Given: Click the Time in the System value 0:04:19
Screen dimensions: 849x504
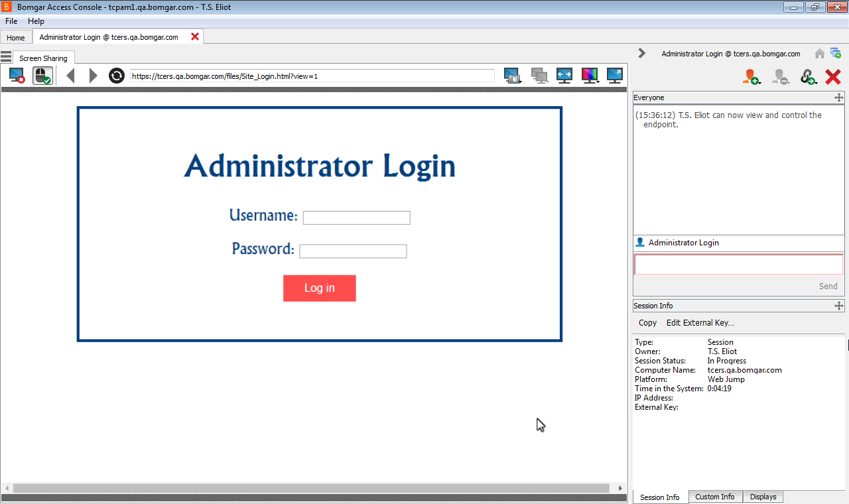Looking at the screenshot, I should (719, 389).
